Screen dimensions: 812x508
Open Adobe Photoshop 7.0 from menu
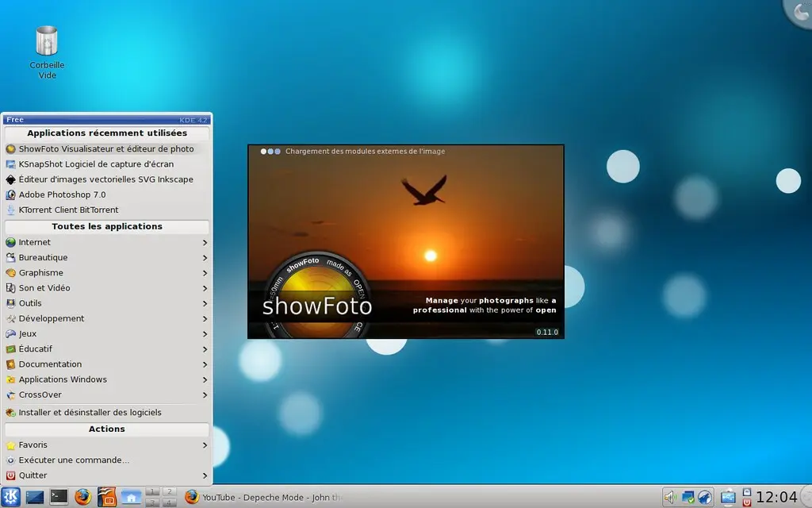[62, 194]
